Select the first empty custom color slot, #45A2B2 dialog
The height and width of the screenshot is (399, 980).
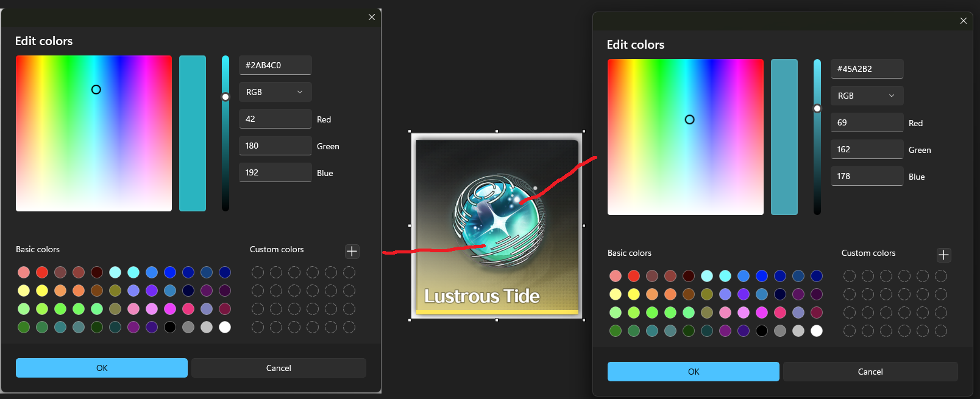coord(850,276)
